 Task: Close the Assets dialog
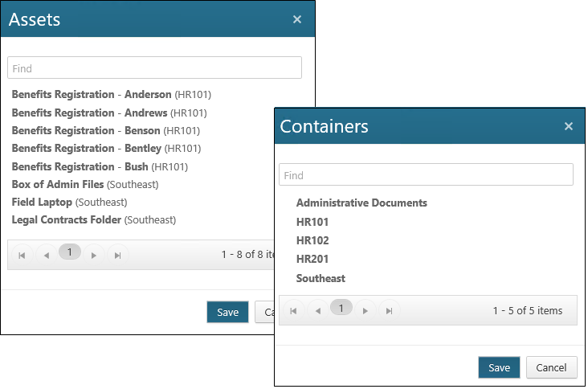(297, 19)
